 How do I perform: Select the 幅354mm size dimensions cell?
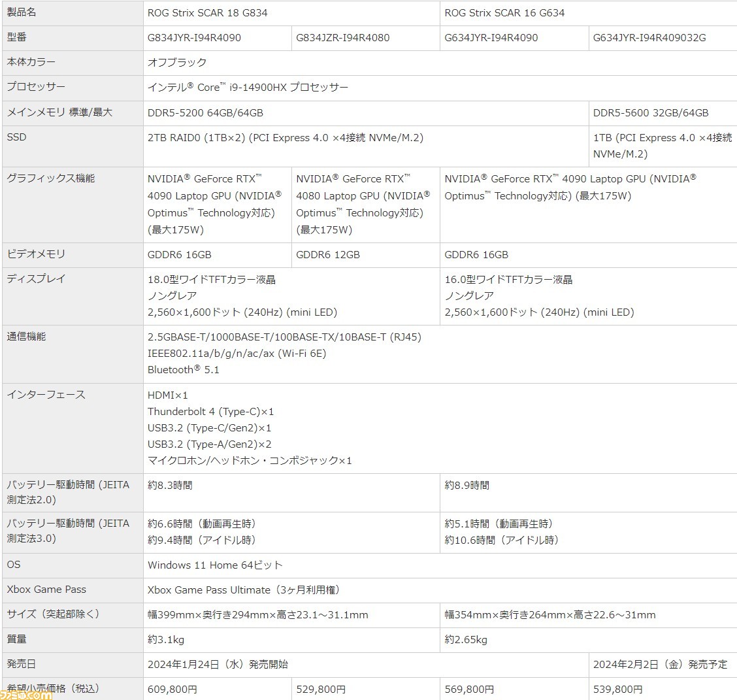588,615
